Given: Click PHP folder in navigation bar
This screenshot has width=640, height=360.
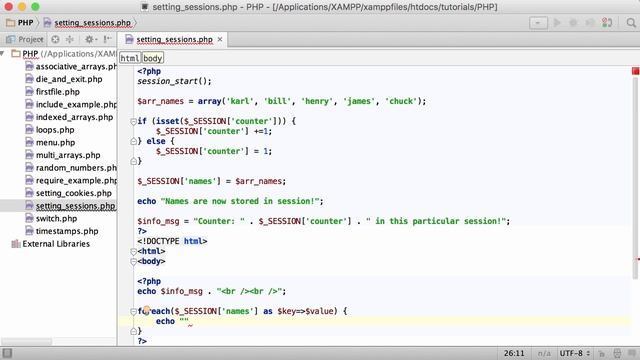Looking at the screenshot, I should tap(20, 23).
